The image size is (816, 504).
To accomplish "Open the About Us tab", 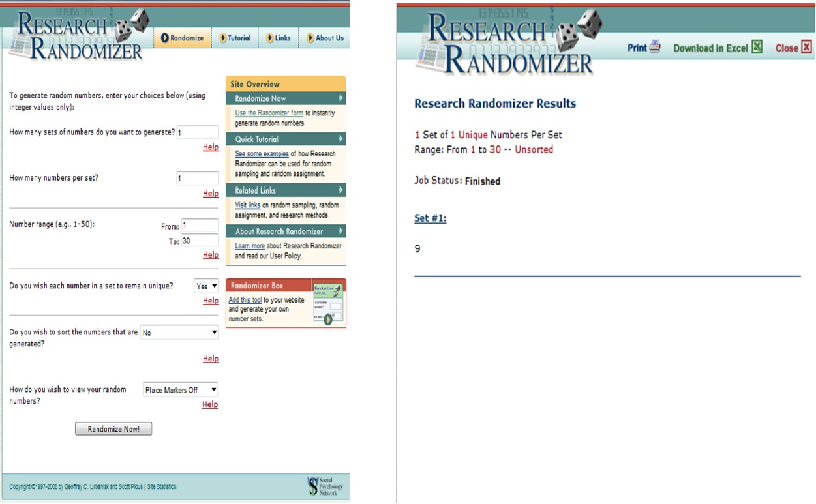I will pyautogui.click(x=325, y=38).
